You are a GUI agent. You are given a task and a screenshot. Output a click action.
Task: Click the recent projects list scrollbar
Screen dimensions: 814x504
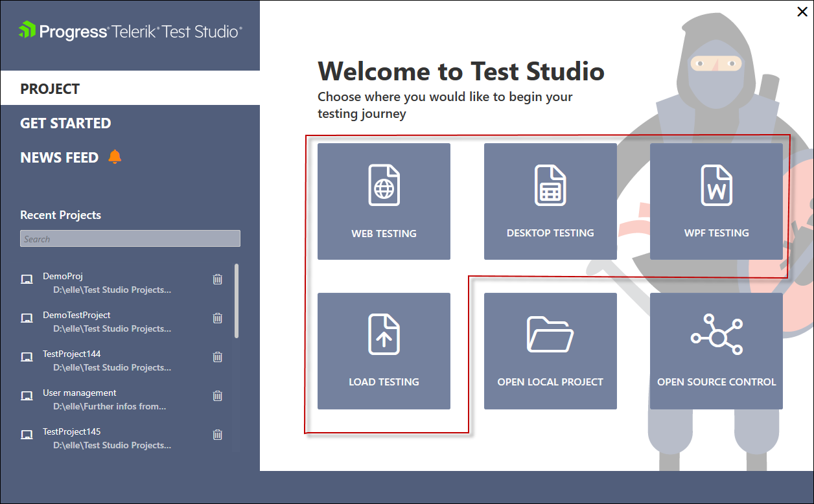pyautogui.click(x=237, y=301)
